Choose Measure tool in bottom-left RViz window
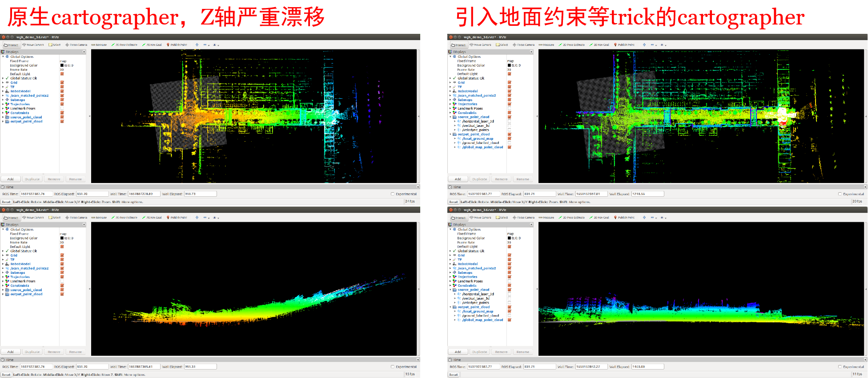Screen dimensions: 868x378 [99, 218]
